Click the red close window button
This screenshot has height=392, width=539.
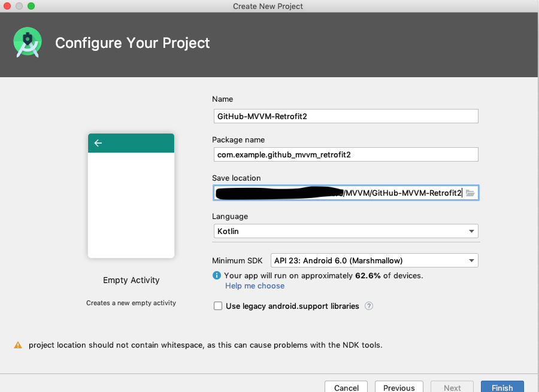coord(7,6)
